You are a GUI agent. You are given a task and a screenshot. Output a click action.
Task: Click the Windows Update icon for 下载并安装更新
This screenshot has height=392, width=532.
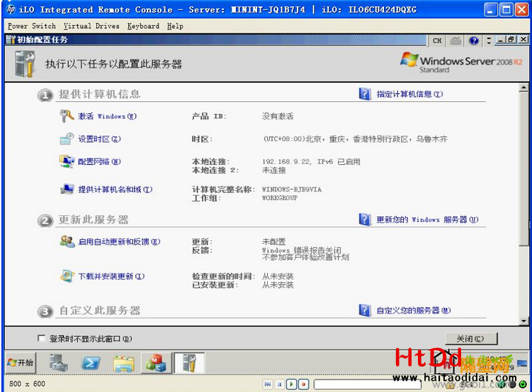(x=67, y=276)
